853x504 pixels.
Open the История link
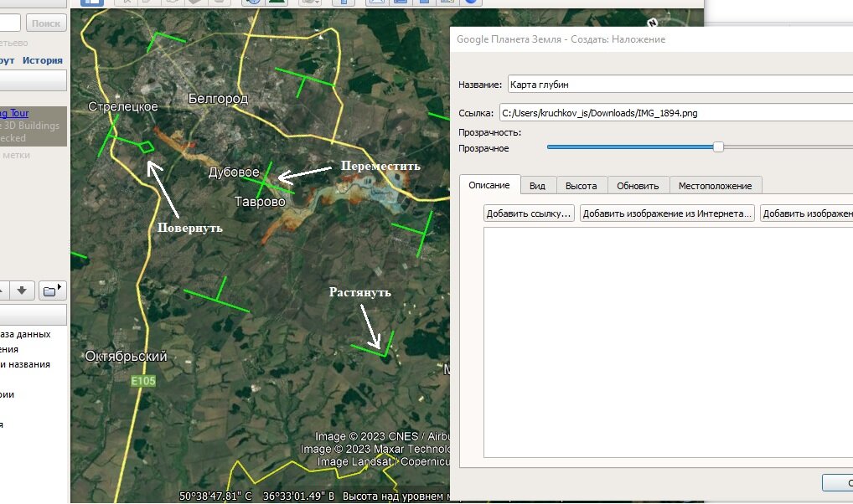43,60
